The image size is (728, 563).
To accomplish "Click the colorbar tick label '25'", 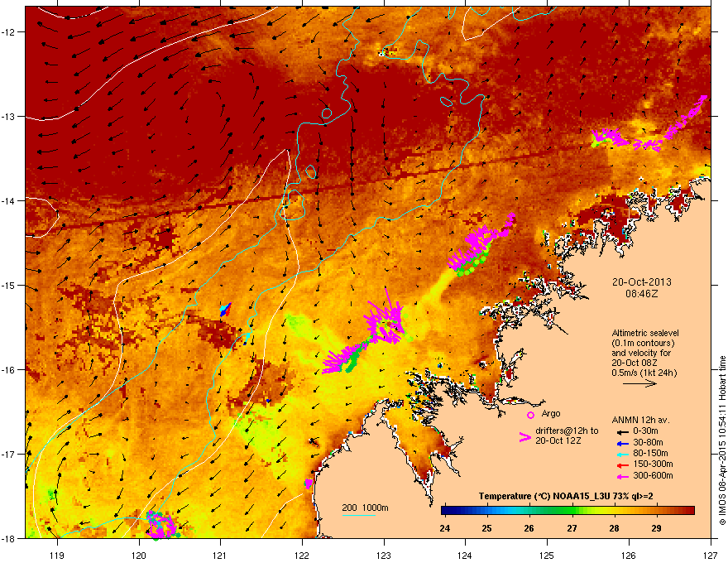I will click(x=486, y=528).
